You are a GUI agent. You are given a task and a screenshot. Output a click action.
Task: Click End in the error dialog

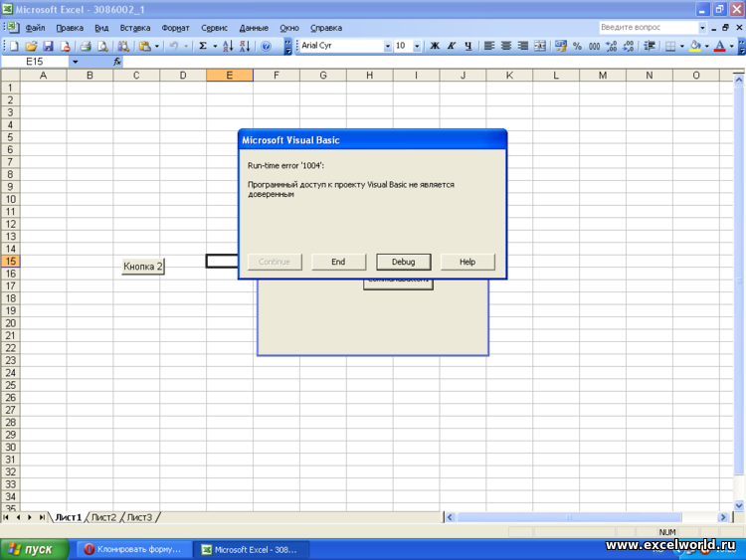[x=338, y=262]
